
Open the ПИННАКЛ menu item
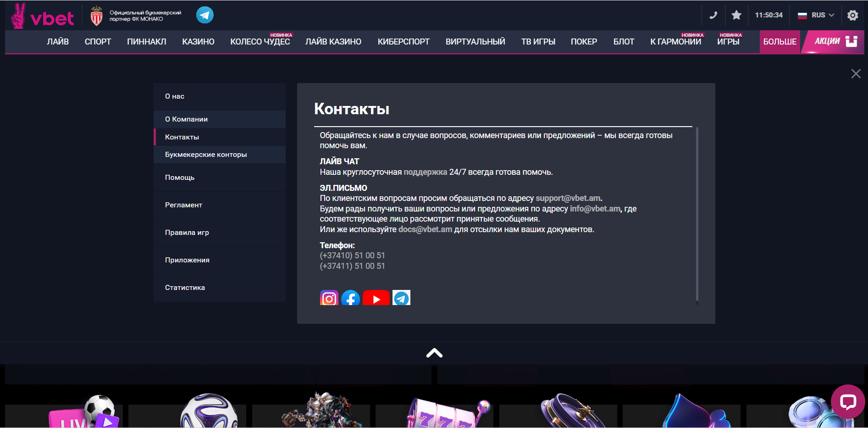coord(147,42)
